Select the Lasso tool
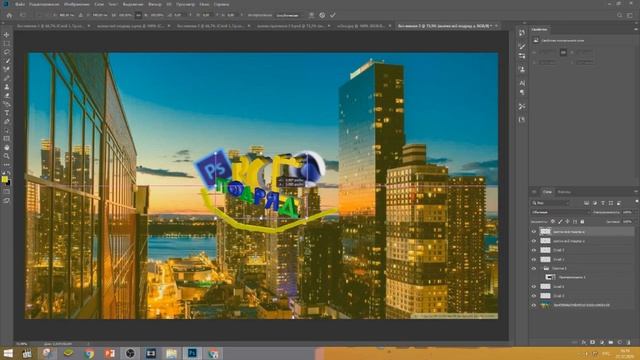The height and width of the screenshot is (360, 640). point(7,52)
